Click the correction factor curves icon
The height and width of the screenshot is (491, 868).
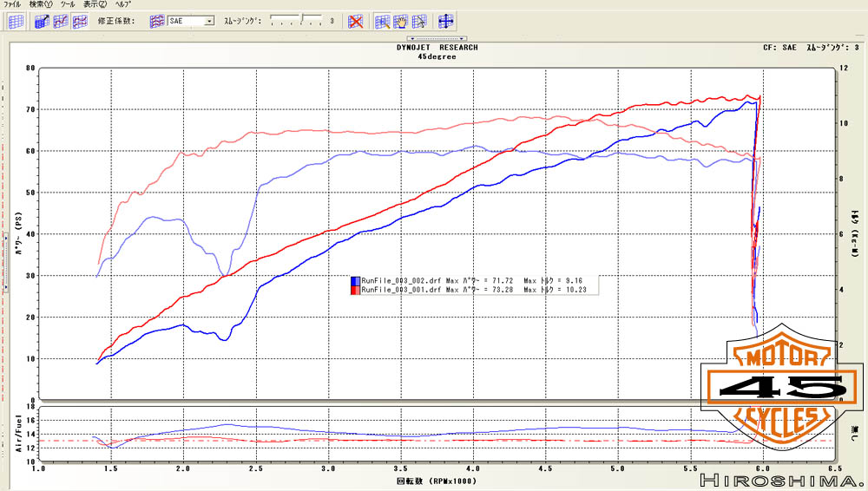click(157, 21)
